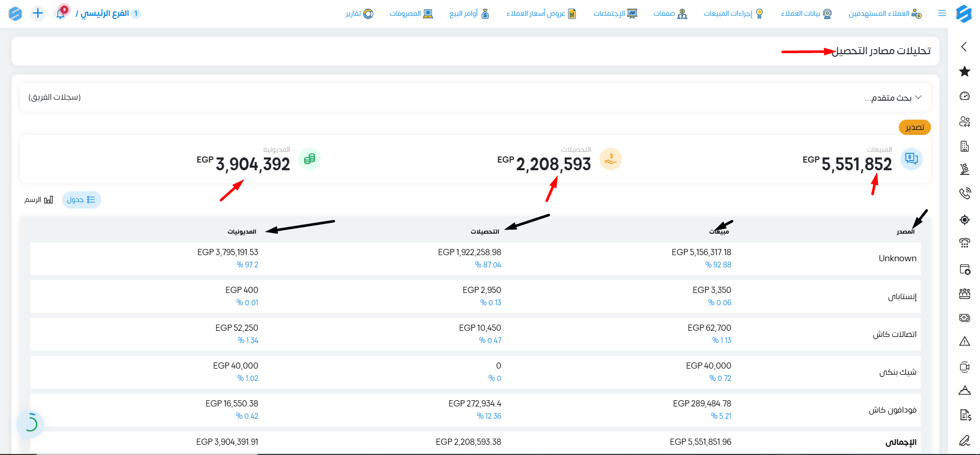Select the فودافون كاش source row label
This screenshot has height=455, width=980.
(893, 410)
